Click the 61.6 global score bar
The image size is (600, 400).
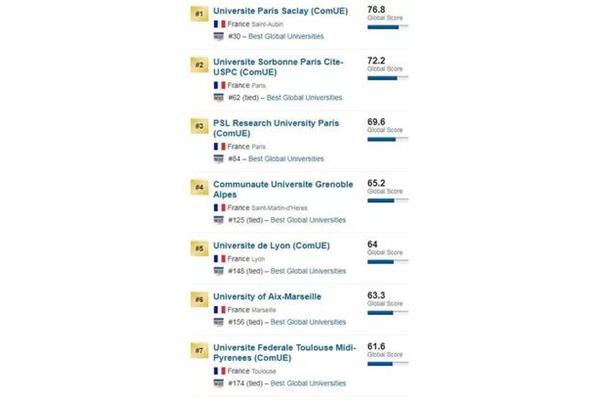point(388,364)
